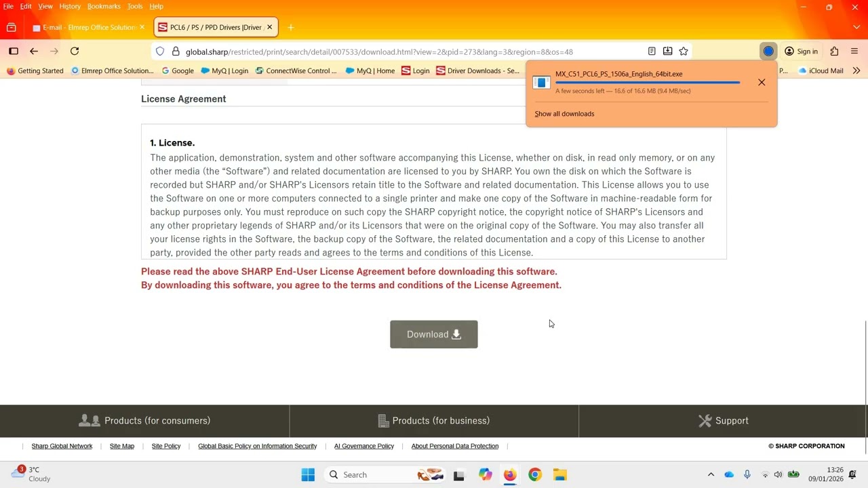This screenshot has height=488, width=868.
Task: Open the View menu
Action: coord(45,6)
